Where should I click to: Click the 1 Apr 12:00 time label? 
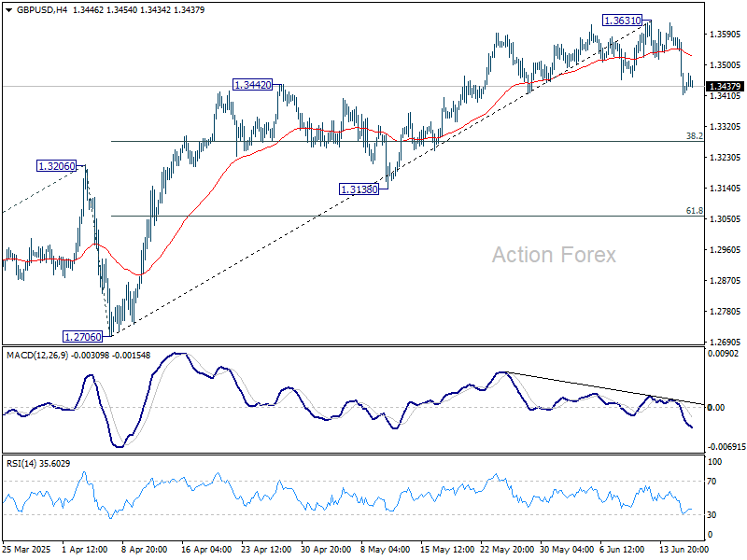(x=85, y=550)
